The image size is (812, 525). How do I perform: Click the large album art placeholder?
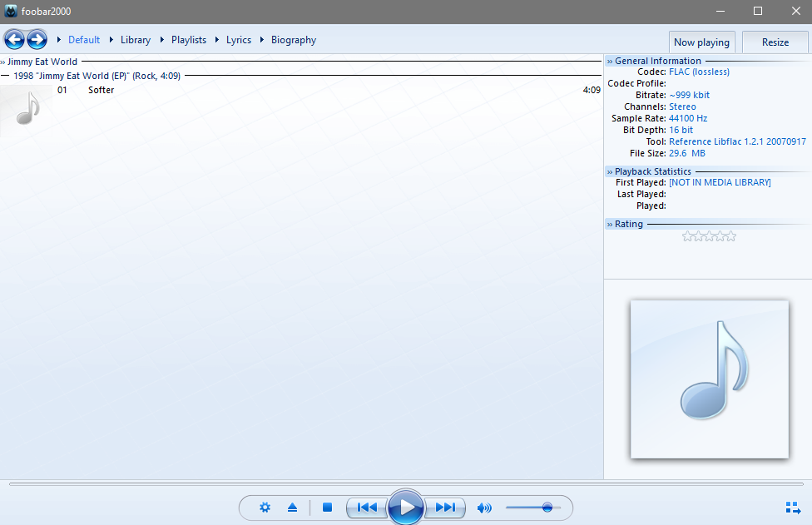click(x=710, y=379)
